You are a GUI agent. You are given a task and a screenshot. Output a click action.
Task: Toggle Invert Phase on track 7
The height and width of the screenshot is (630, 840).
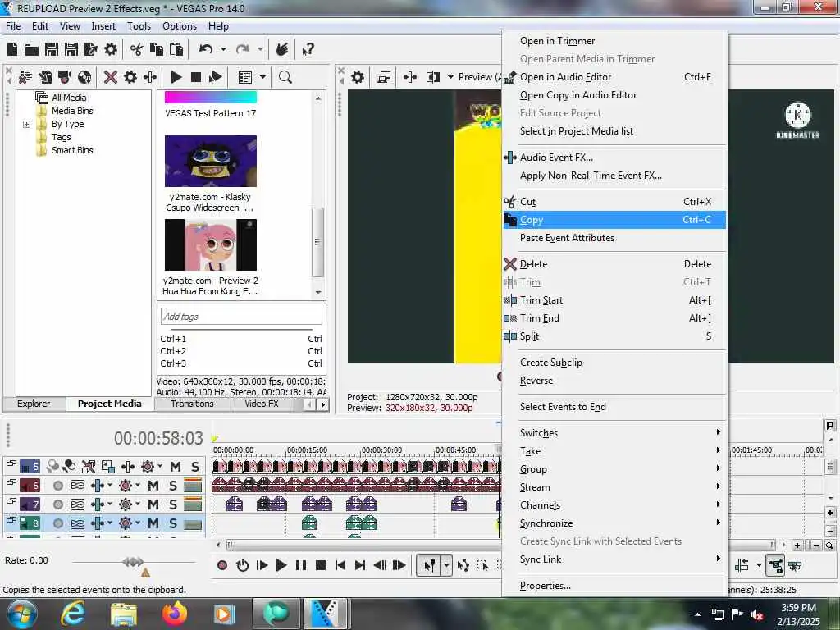coord(78,504)
